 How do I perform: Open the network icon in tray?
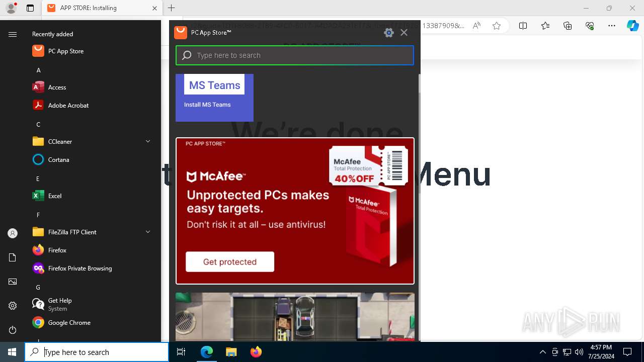[567, 352]
